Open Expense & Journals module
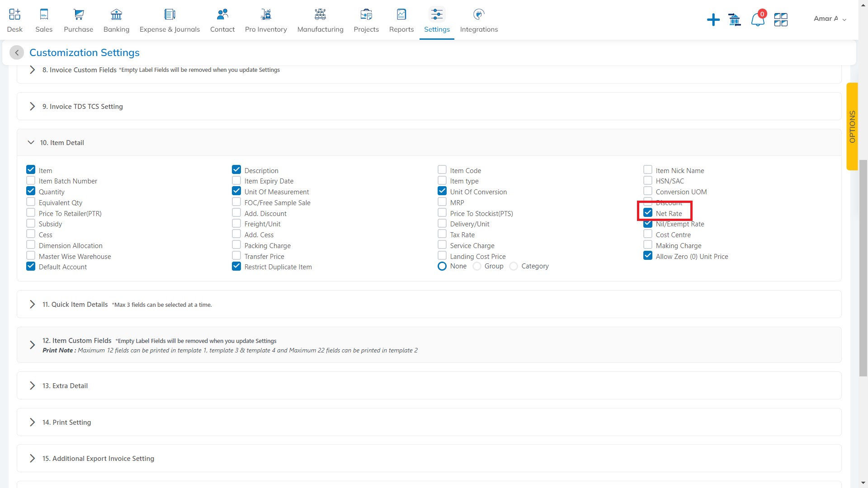Image resolution: width=868 pixels, height=488 pixels. point(170,20)
